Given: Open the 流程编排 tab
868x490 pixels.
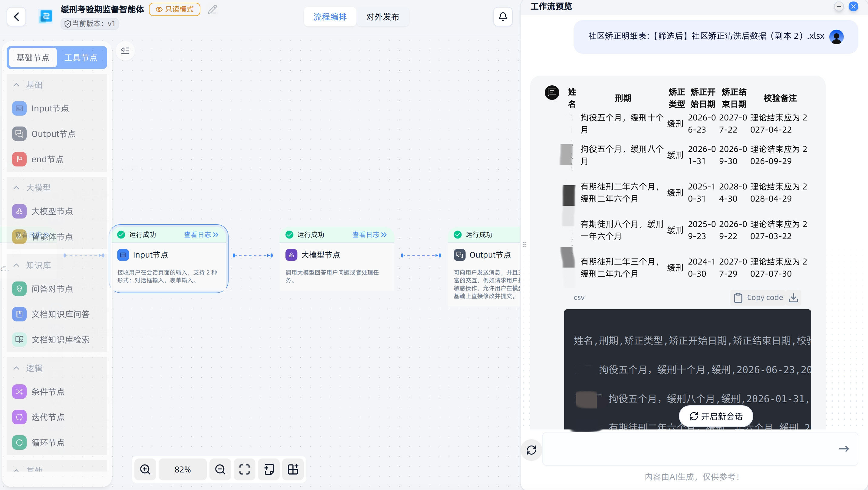Looking at the screenshot, I should 330,17.
